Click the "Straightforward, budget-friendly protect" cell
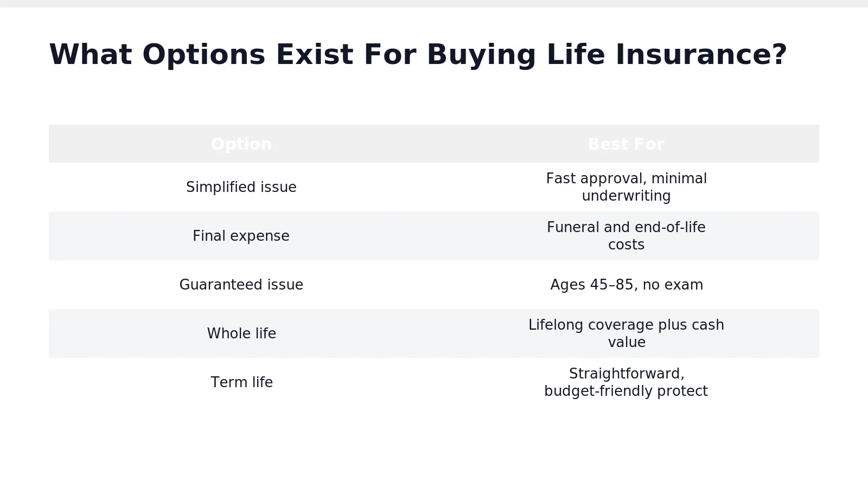This screenshot has height=488, width=868. click(626, 382)
